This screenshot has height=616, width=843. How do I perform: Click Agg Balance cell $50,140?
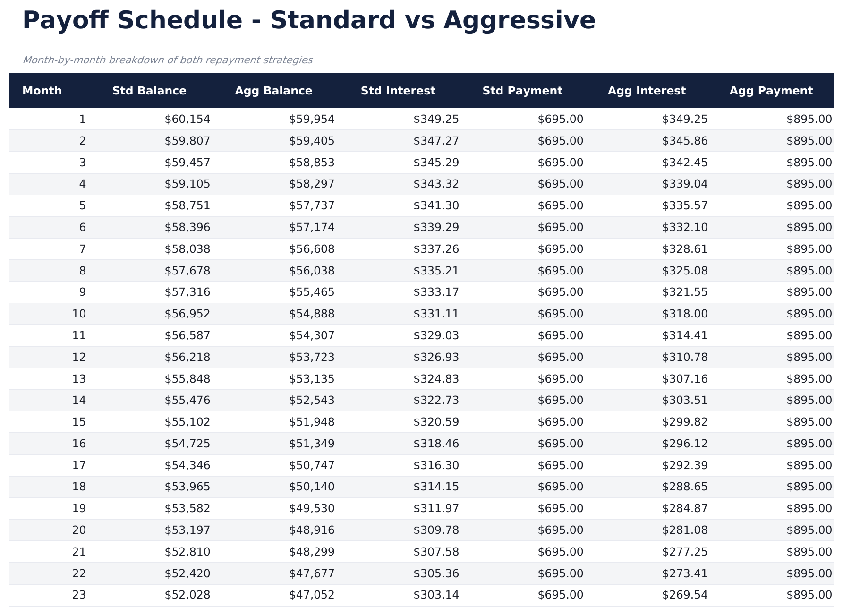[312, 487]
